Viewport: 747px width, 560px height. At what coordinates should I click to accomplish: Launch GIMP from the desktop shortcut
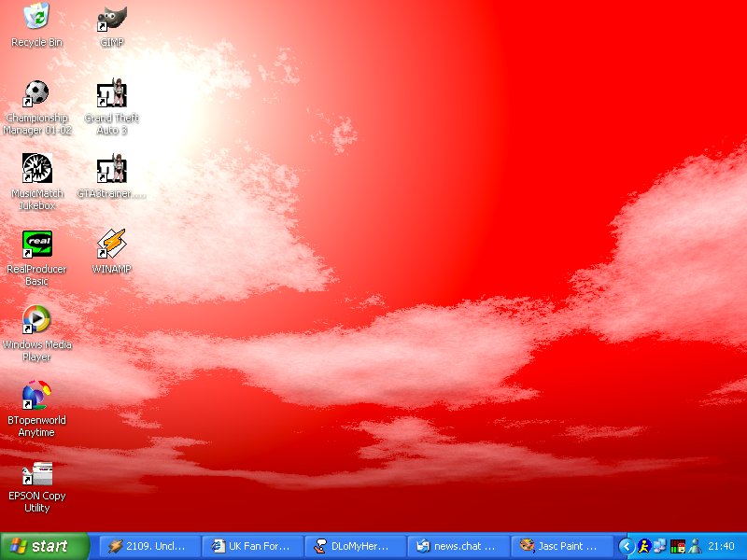tap(112, 18)
